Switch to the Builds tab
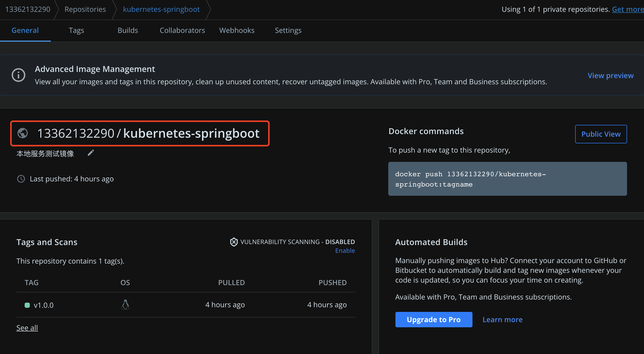Viewport: 644px width, 354px height. pos(128,30)
